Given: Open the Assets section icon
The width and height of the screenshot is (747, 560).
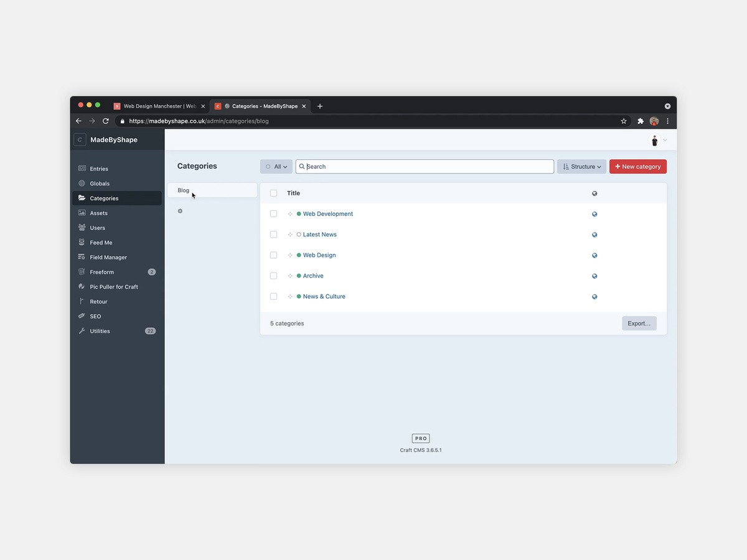Looking at the screenshot, I should tap(83, 213).
